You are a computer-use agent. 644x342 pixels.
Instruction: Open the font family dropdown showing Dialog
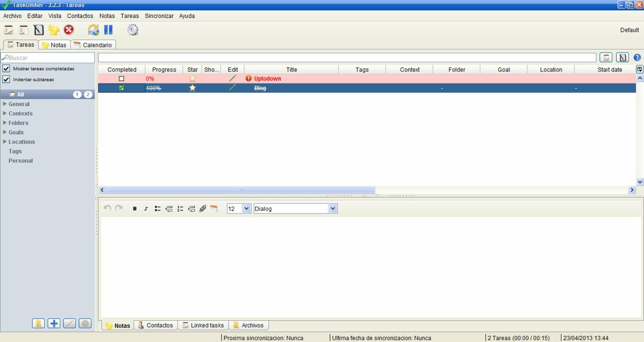click(x=333, y=208)
